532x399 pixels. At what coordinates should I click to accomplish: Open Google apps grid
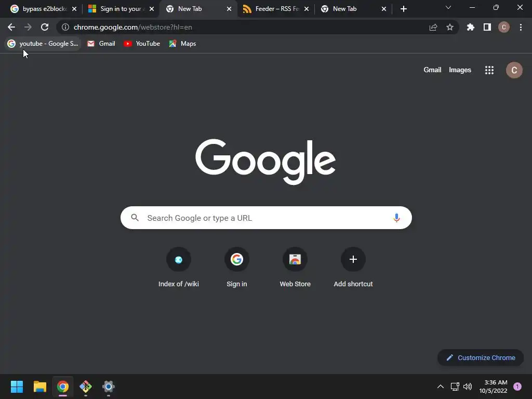tap(489, 70)
